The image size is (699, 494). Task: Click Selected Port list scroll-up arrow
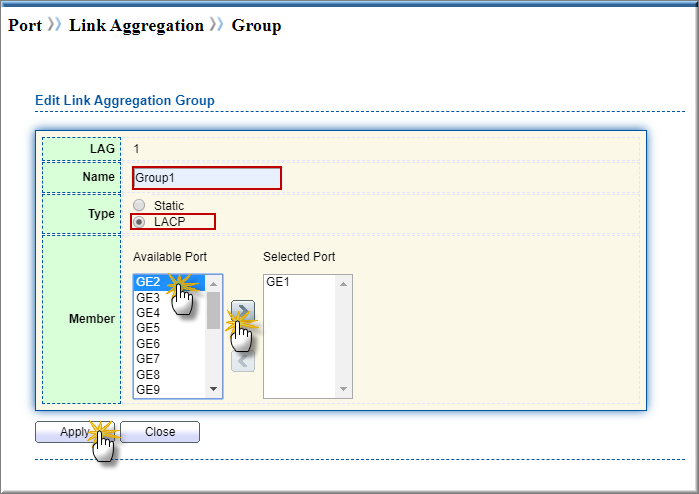click(x=344, y=283)
